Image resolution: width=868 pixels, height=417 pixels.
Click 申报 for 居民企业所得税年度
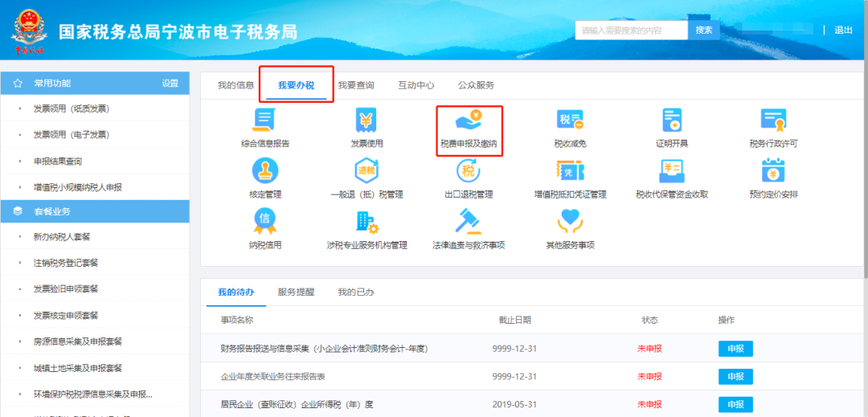(735, 404)
